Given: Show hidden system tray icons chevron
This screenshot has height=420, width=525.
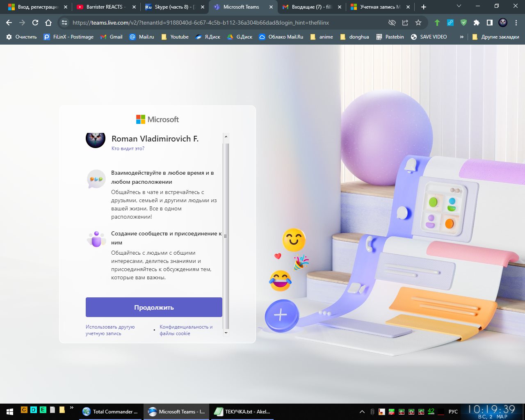Looking at the screenshot, I should pyautogui.click(x=362, y=411).
